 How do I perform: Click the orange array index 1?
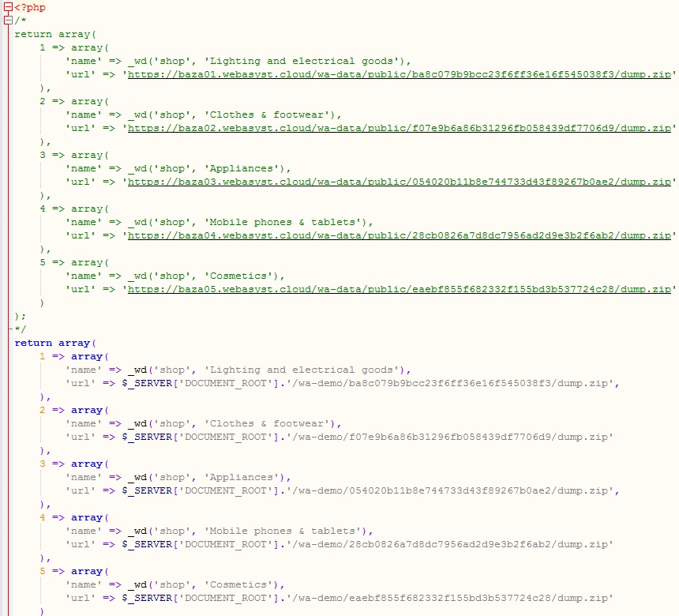click(x=43, y=356)
